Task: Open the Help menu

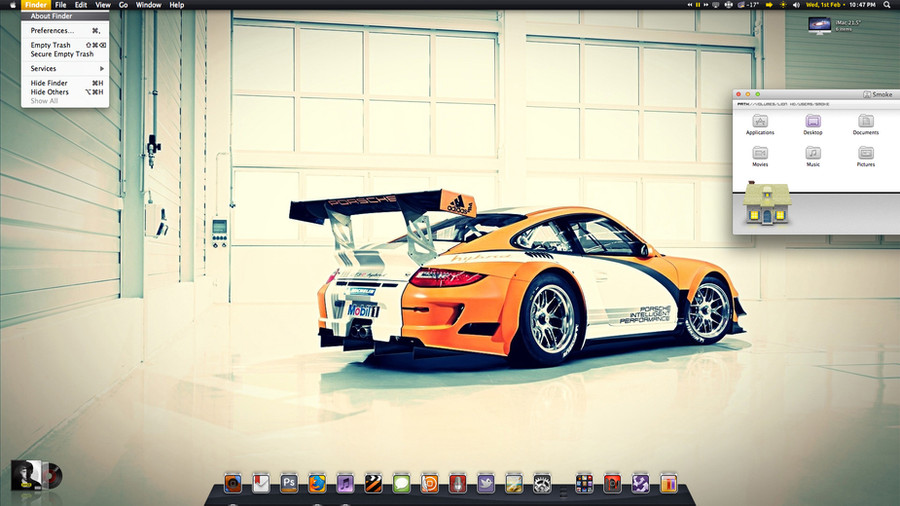Action: pyautogui.click(x=177, y=5)
